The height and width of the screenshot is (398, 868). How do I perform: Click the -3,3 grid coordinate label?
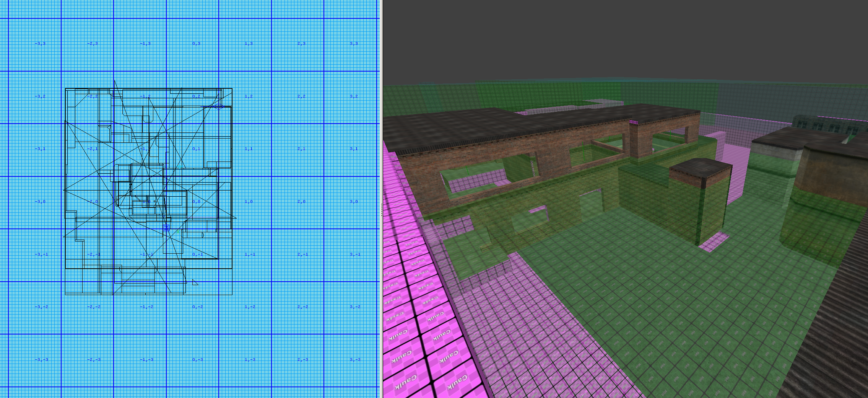pos(40,44)
